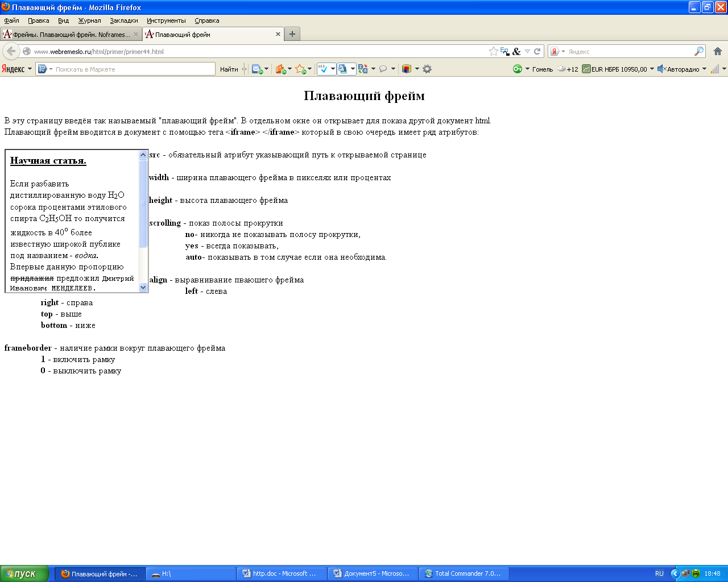Expand the Яндекс logo dropdown arrow
This screenshot has height=582, width=728.
pos(30,69)
